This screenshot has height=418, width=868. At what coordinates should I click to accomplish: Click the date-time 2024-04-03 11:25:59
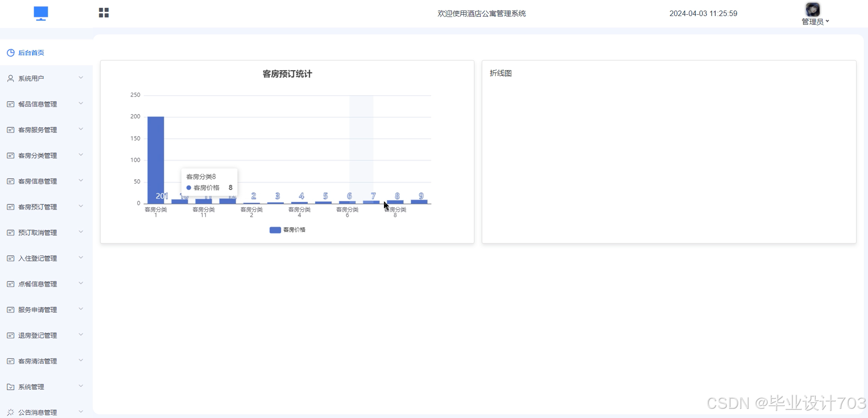click(703, 13)
